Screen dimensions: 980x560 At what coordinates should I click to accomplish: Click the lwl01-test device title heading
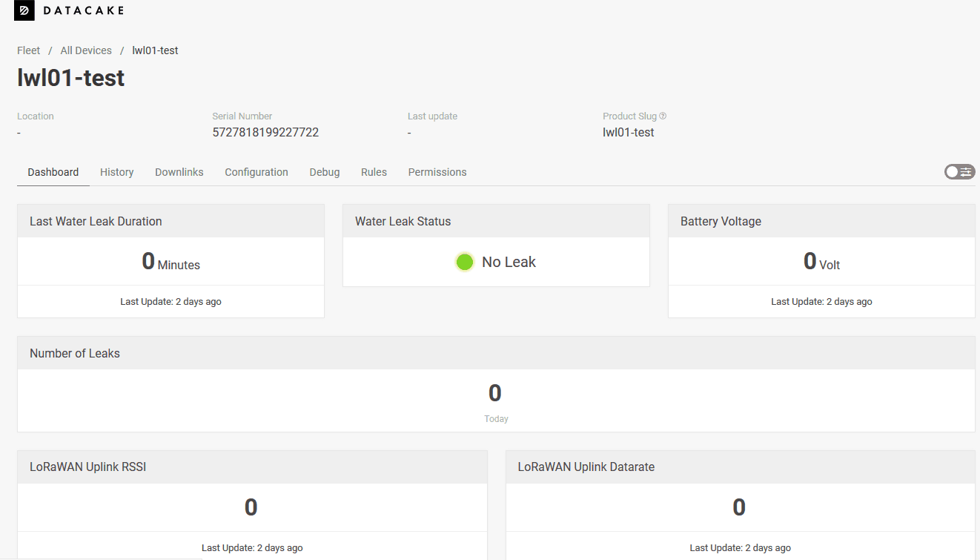point(71,78)
